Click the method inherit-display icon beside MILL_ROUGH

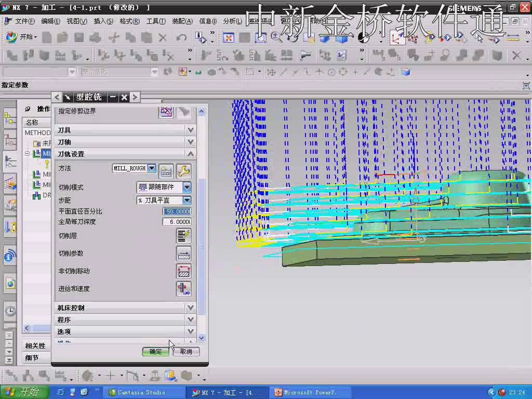click(166, 171)
